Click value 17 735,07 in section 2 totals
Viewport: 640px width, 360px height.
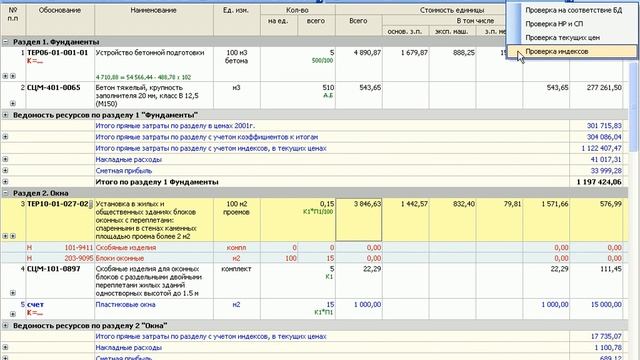tap(607, 337)
